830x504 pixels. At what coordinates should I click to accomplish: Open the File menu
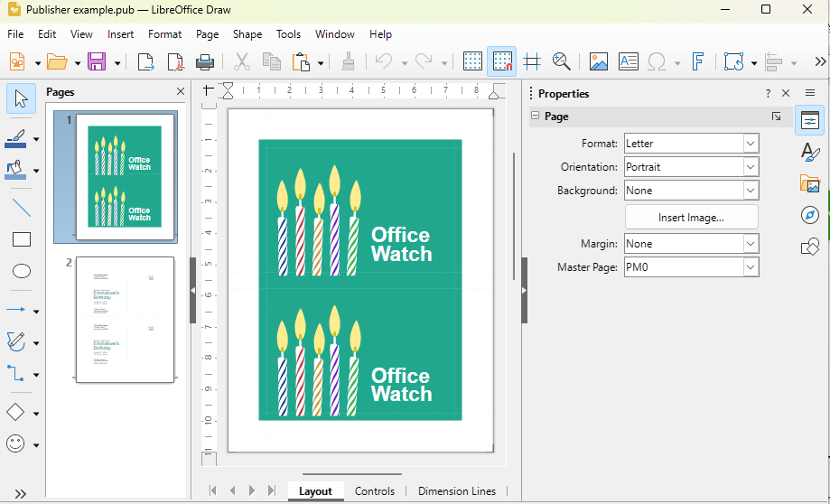(15, 34)
